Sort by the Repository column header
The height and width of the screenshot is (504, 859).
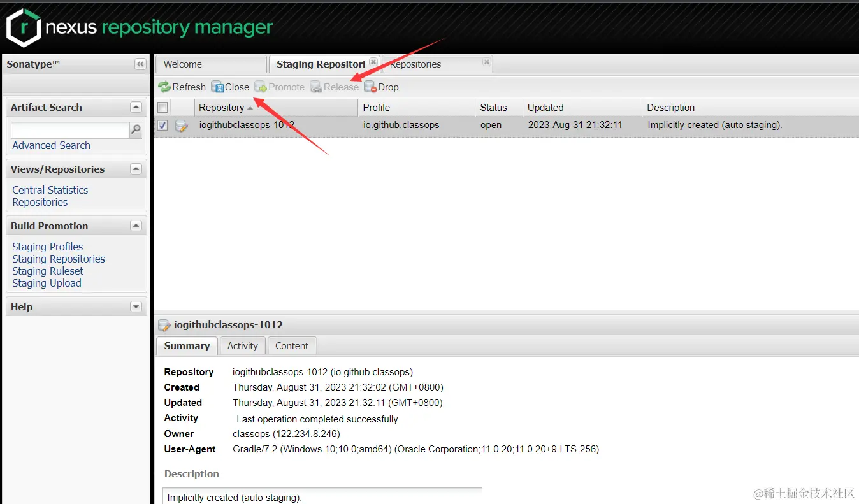click(276, 107)
